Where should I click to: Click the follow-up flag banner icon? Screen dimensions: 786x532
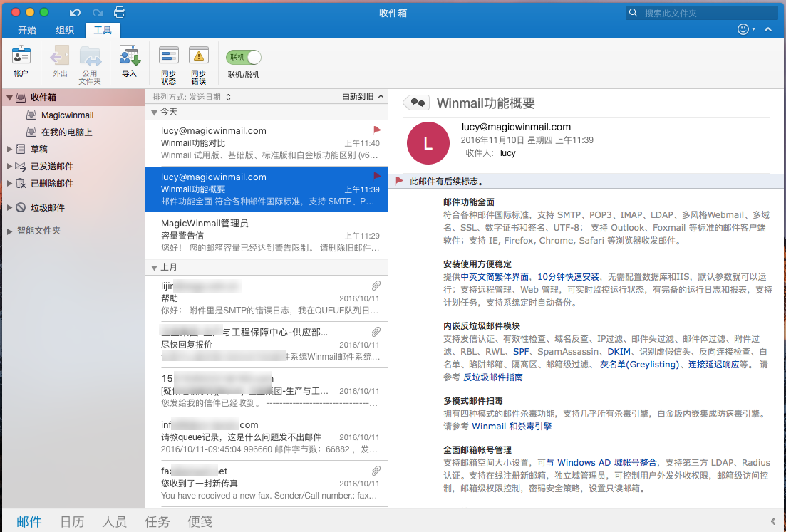point(399,182)
